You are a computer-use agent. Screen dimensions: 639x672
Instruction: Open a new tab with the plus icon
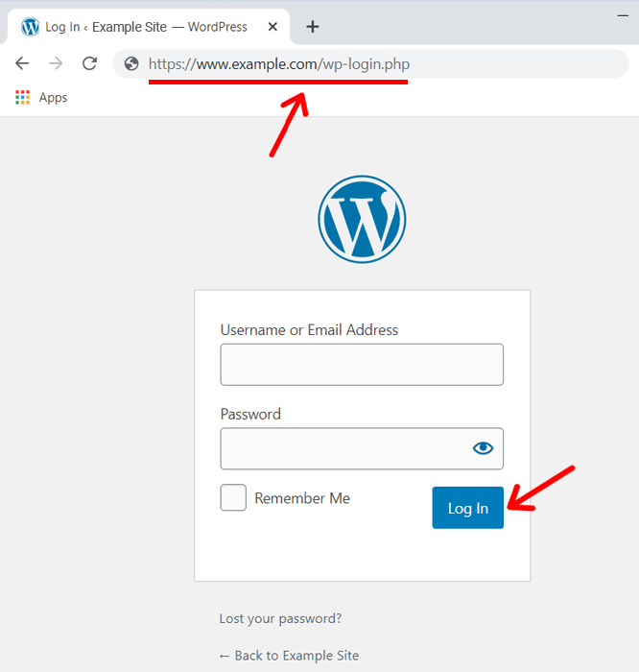coord(313,27)
